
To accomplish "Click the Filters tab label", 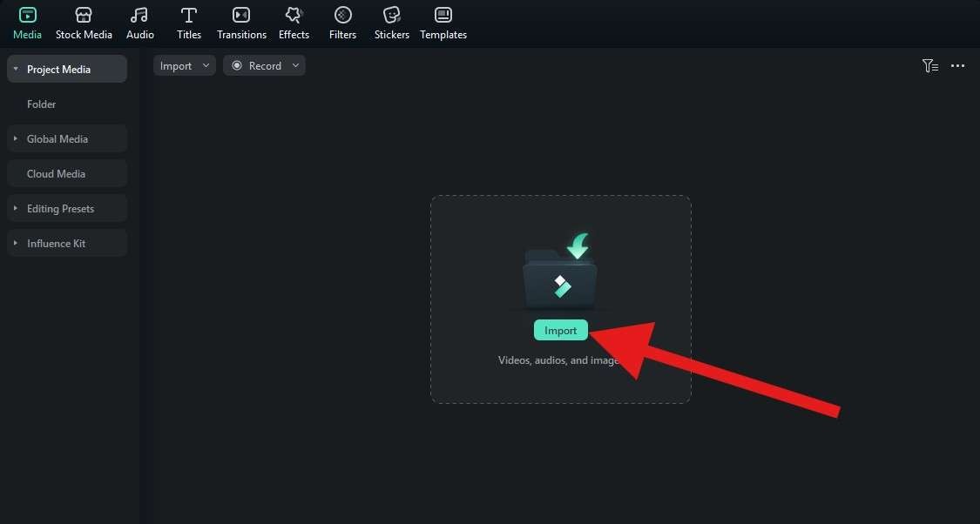I will 342,35.
